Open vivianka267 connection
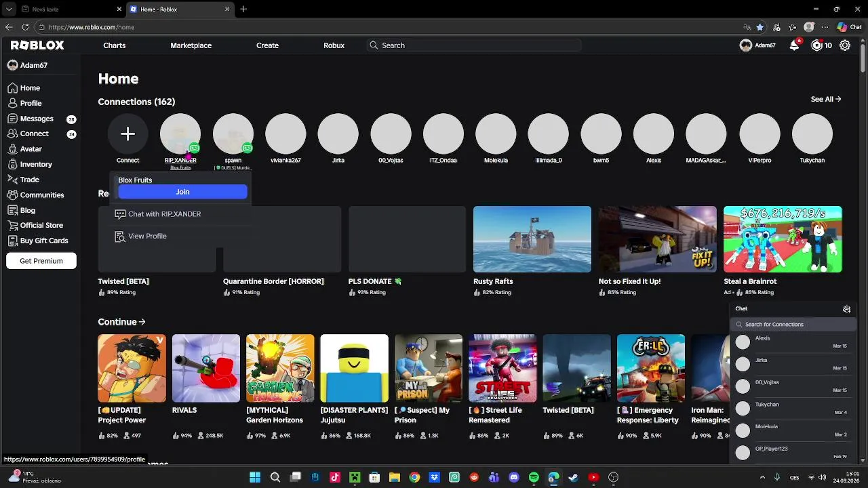 285,134
